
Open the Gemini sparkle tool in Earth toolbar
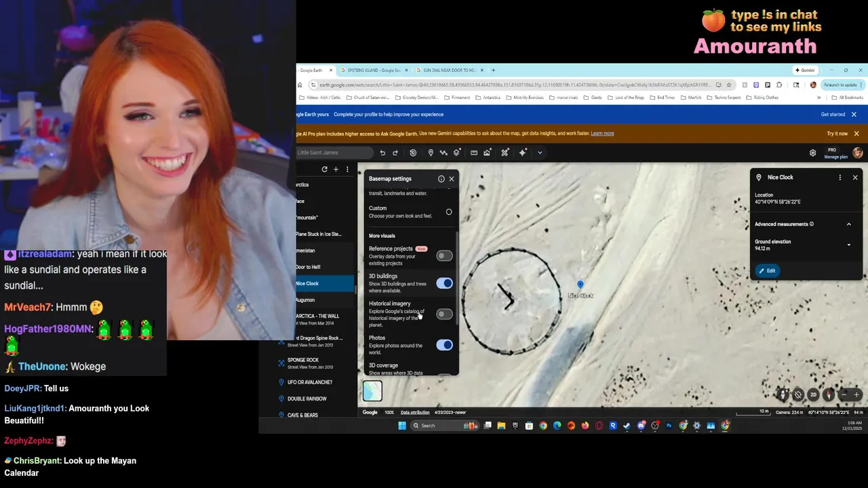(522, 153)
